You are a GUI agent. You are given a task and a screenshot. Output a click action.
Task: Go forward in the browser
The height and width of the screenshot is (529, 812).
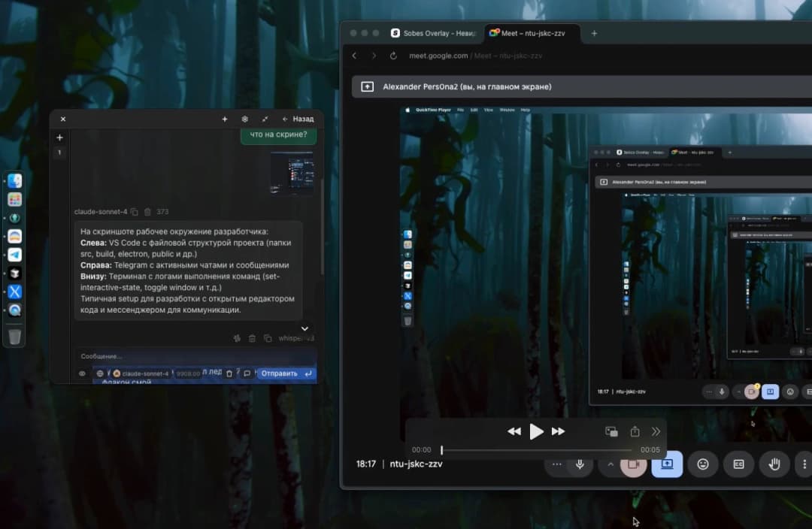(x=374, y=56)
